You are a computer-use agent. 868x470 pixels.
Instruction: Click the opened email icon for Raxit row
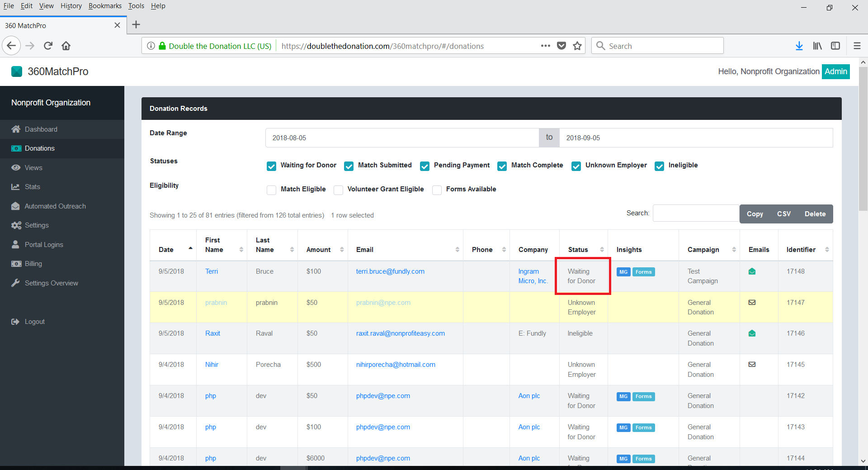click(x=752, y=333)
